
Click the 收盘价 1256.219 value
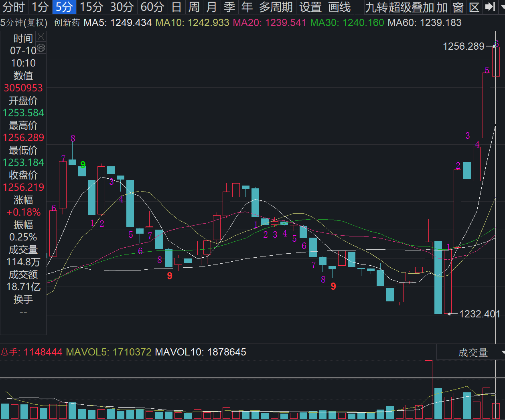click(23, 187)
